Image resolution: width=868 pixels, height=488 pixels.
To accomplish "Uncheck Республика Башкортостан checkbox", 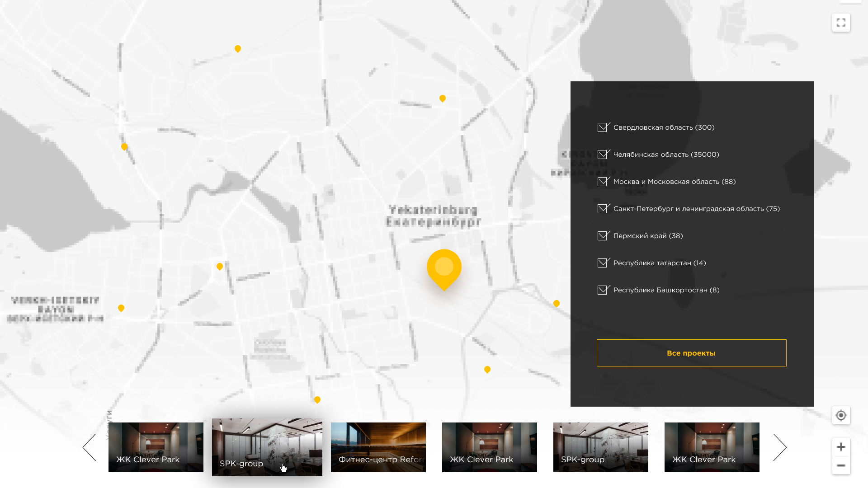I will pyautogui.click(x=603, y=290).
